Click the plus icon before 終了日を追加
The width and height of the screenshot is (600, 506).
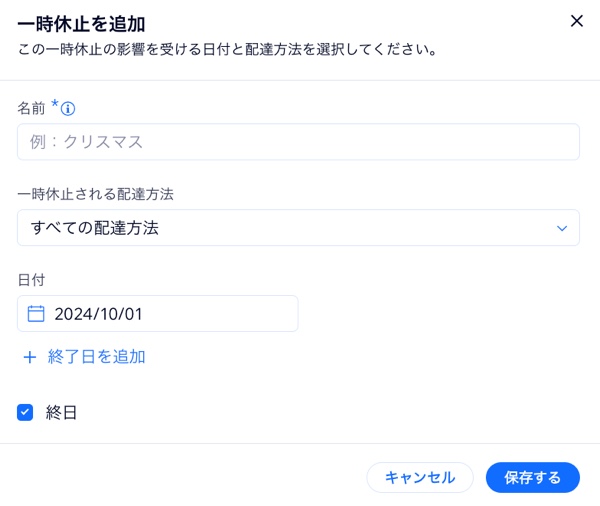coord(30,357)
